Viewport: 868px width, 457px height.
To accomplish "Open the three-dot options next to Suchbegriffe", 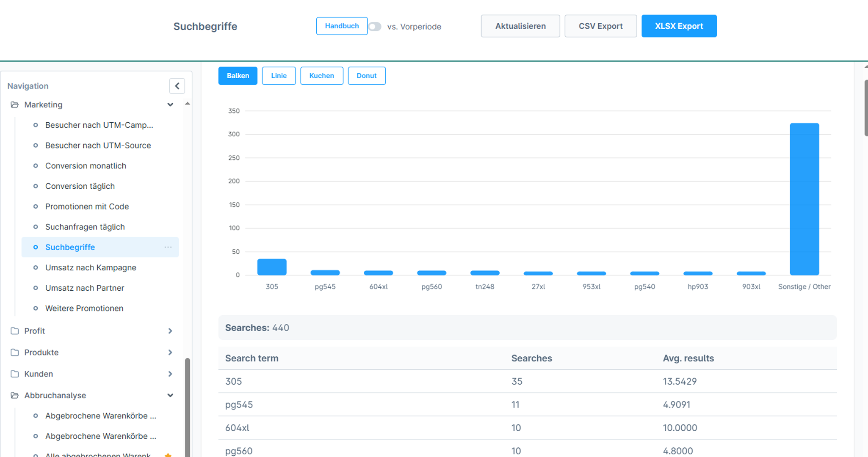I will (x=168, y=247).
